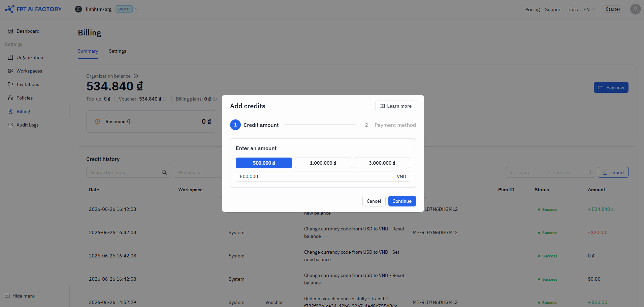
Task: Select the 1.000.000 ₫ preset amount
Action: point(323,163)
